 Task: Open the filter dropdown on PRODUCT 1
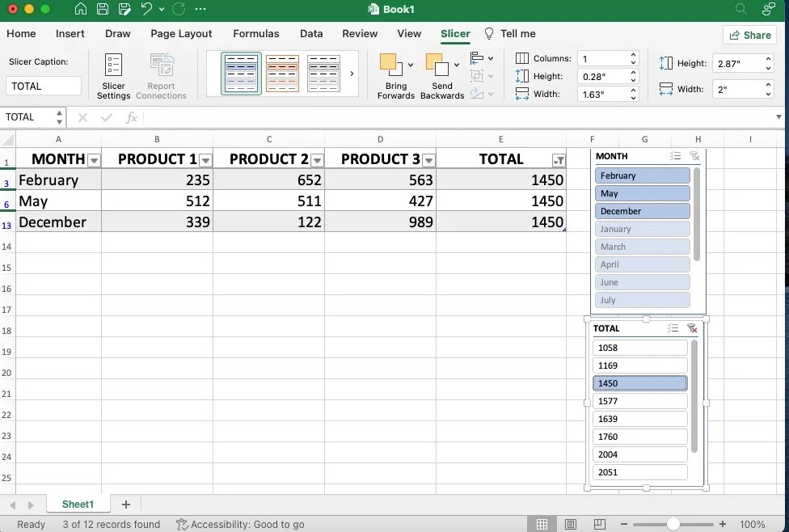(x=207, y=159)
